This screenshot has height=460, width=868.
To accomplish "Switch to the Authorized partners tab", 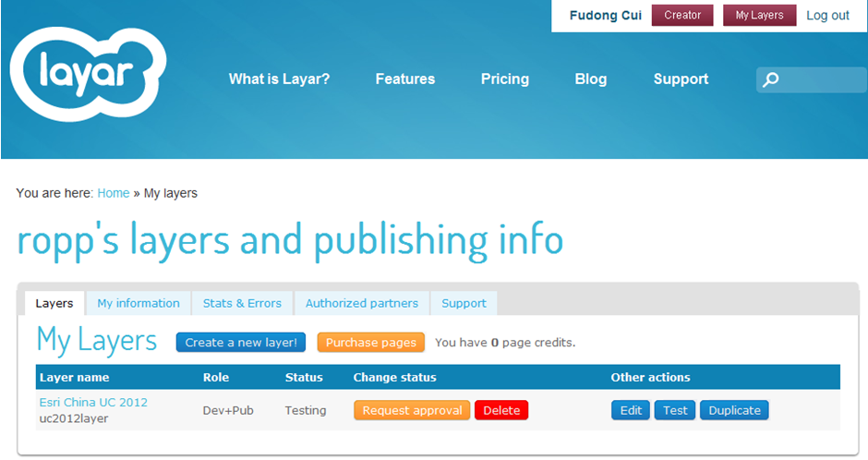I will pos(362,303).
